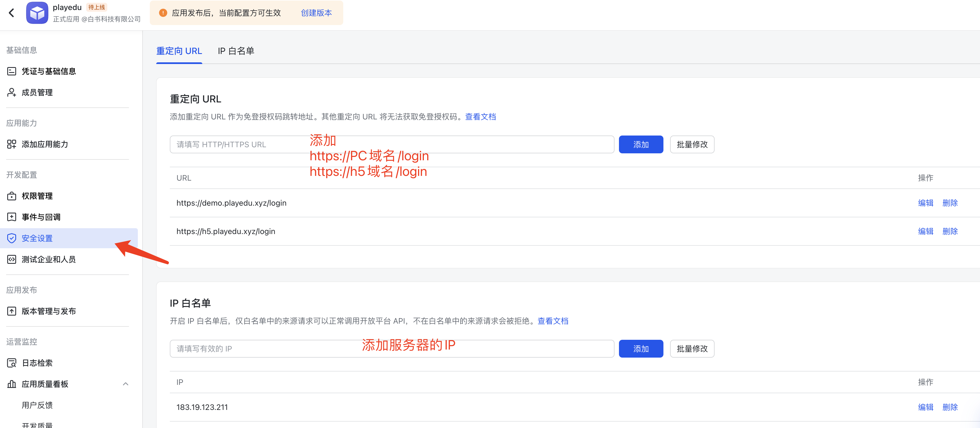Click 创建版本 link in banner
Screen dimensions: 980x428
point(316,13)
